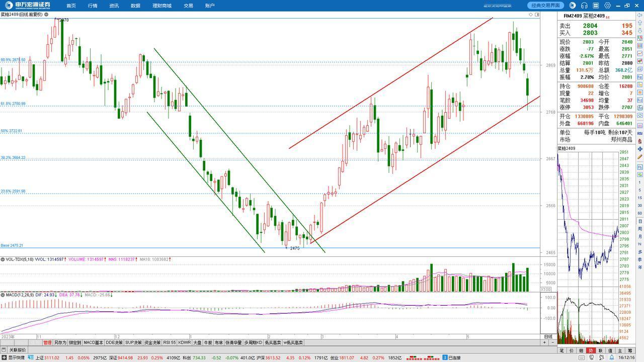Click the 日 daily period button in sidebar
Screen dimensions: 644x362
click(640, 222)
